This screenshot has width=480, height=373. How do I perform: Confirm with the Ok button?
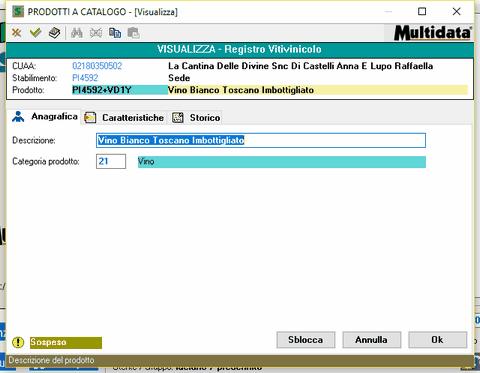pos(438,340)
